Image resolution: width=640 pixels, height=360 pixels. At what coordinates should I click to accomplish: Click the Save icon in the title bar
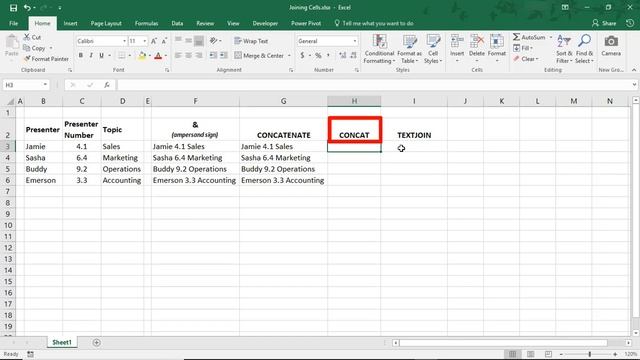click(x=13, y=8)
